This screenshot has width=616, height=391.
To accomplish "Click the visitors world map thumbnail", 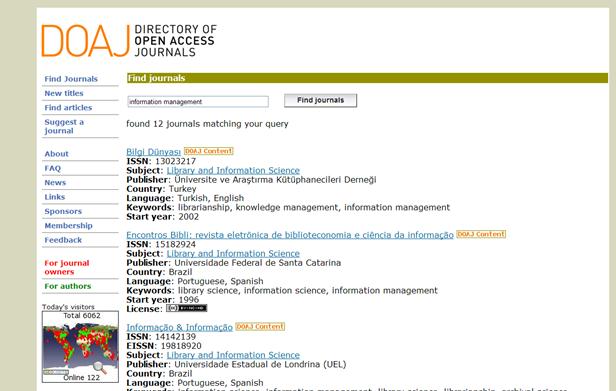I will pyautogui.click(x=80, y=347).
